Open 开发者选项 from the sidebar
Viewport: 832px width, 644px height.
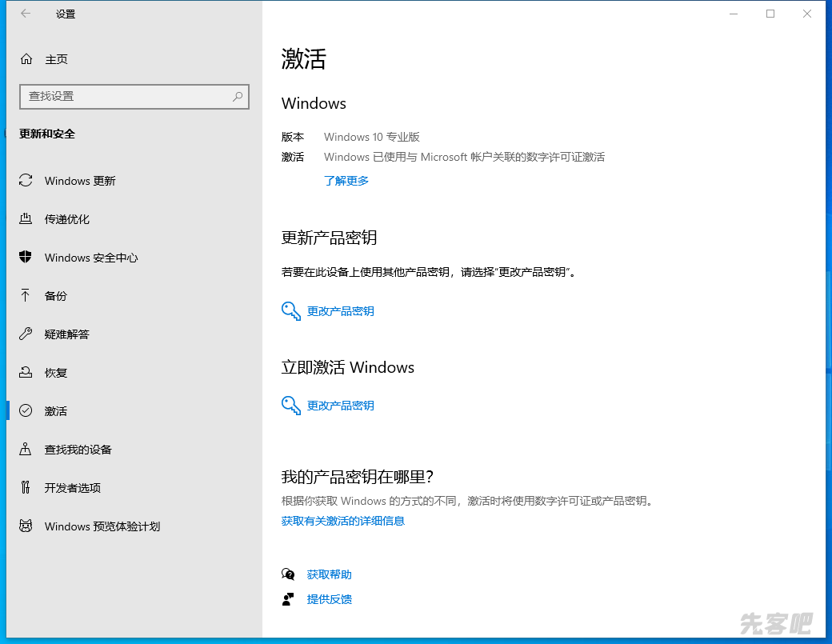pyautogui.click(x=73, y=488)
